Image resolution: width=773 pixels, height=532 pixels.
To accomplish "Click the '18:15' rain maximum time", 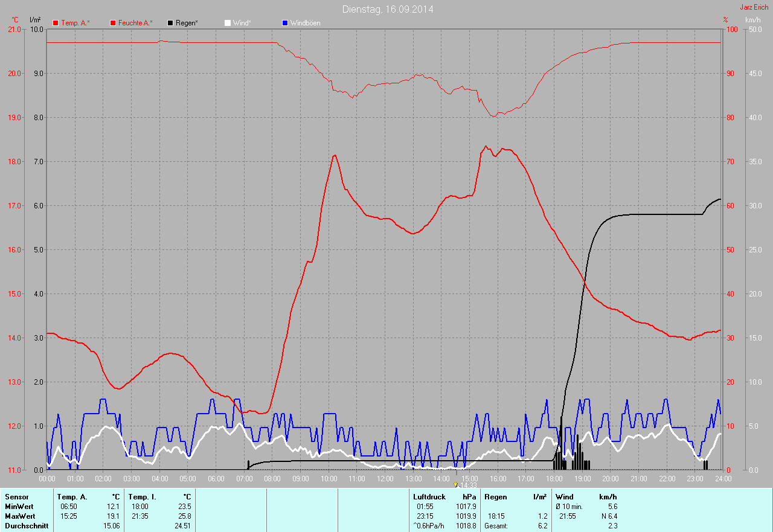I will click(496, 516).
